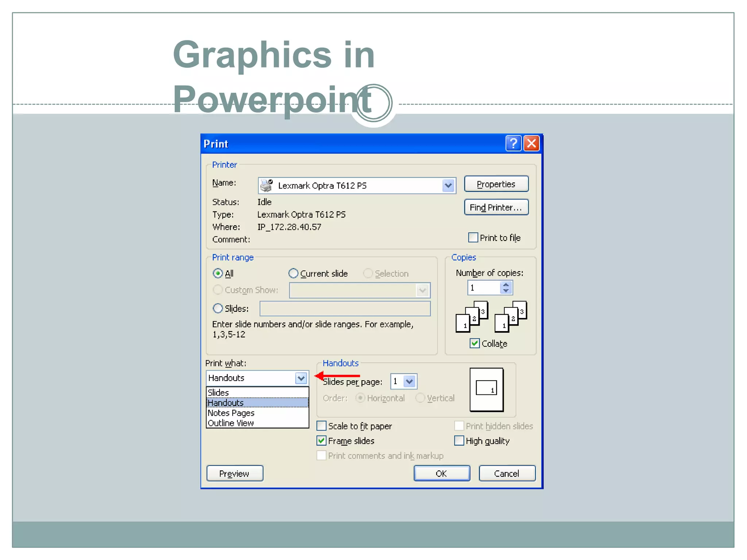Choose Vertical order option
Screen dimensions: 747x560
pyautogui.click(x=420, y=398)
